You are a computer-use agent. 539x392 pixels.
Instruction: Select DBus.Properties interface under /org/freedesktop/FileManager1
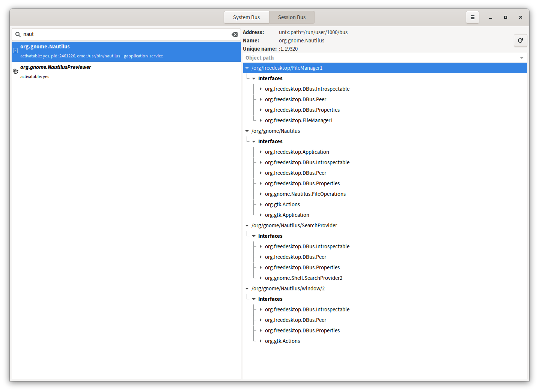(302, 110)
